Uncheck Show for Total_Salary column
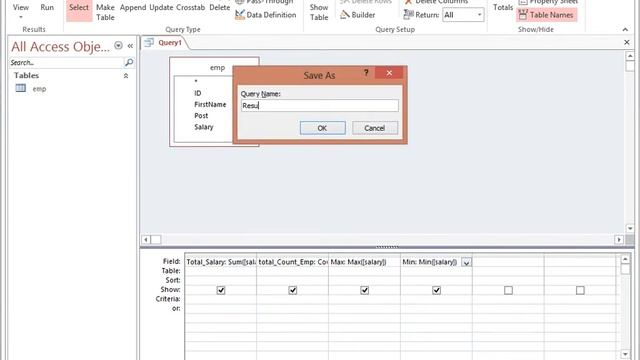Image resolution: width=640 pixels, height=360 pixels. pyautogui.click(x=221, y=290)
